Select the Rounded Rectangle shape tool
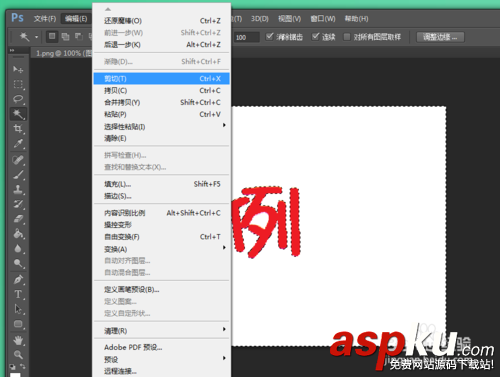 pyautogui.click(x=18, y=324)
